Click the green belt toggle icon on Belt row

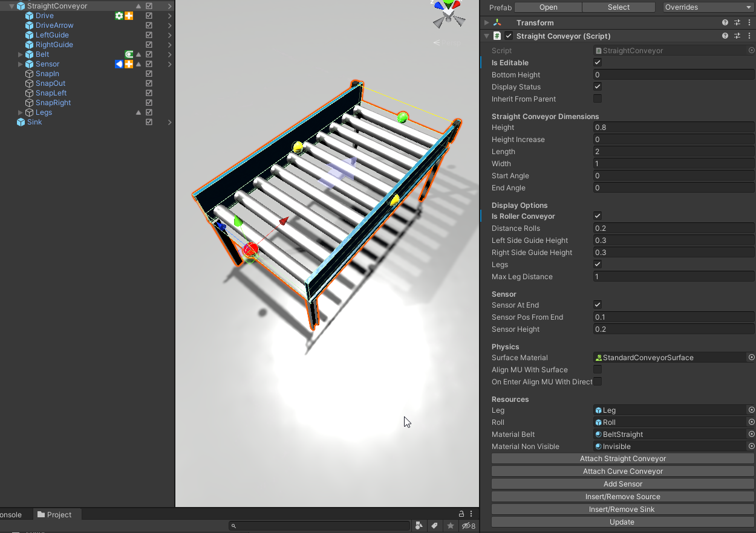tap(129, 54)
